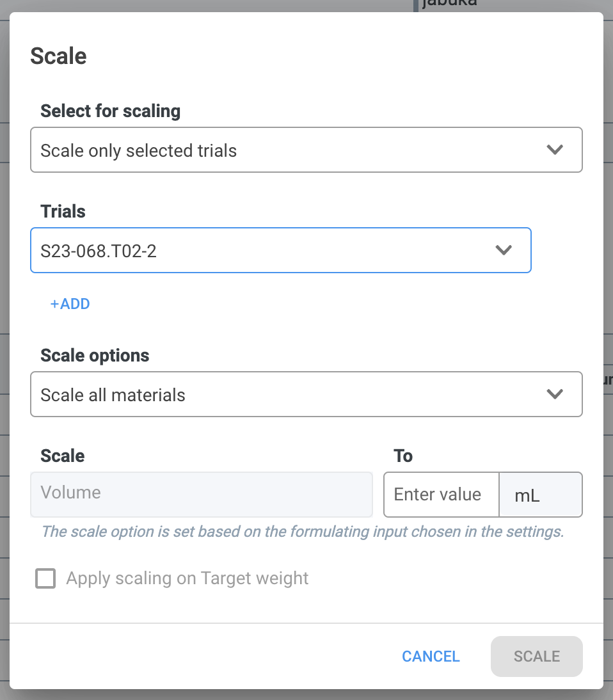
Task: Click +ADD to add another trial
Action: click(x=70, y=304)
